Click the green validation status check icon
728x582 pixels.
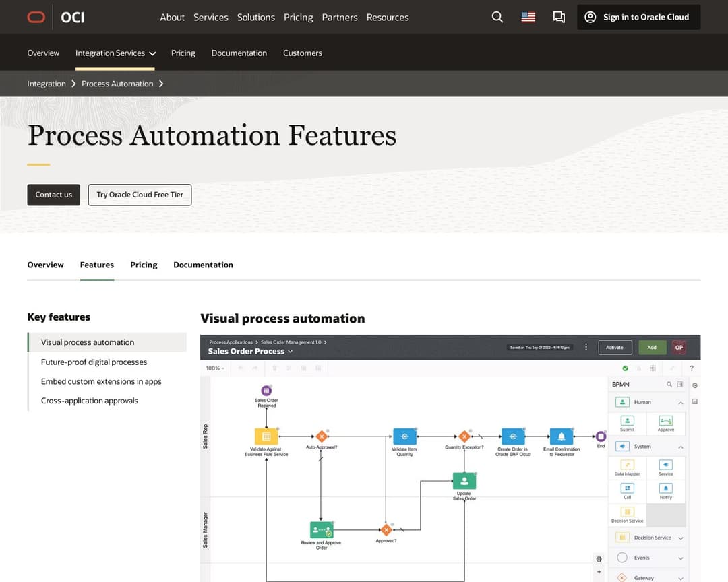[624, 368]
